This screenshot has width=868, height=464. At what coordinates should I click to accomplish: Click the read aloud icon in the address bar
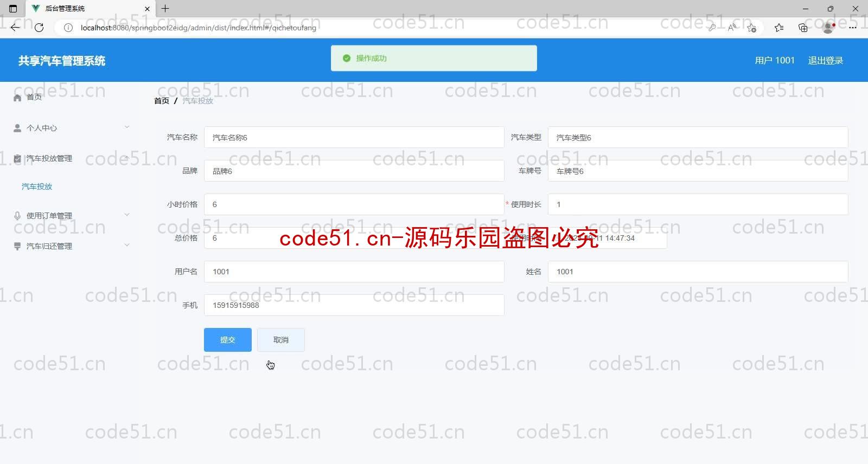732,28
